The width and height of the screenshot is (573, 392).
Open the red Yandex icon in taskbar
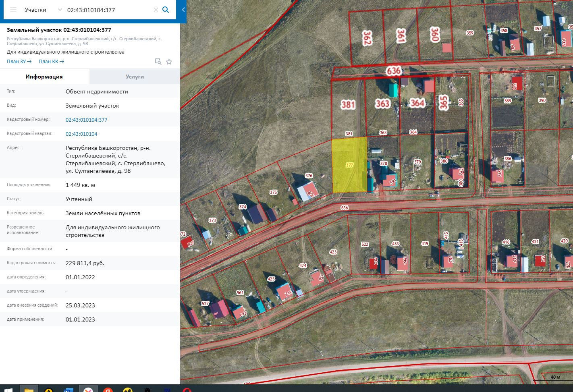coord(108,389)
